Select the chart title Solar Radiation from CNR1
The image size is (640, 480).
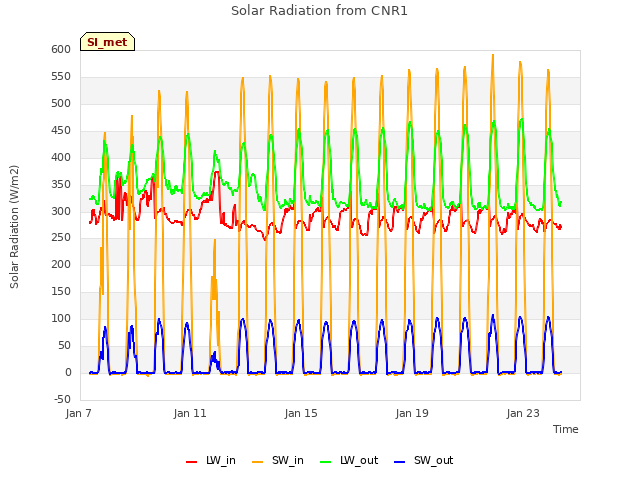pyautogui.click(x=319, y=11)
